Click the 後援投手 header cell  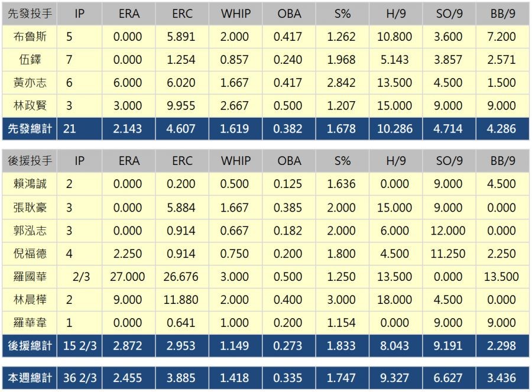30,161
